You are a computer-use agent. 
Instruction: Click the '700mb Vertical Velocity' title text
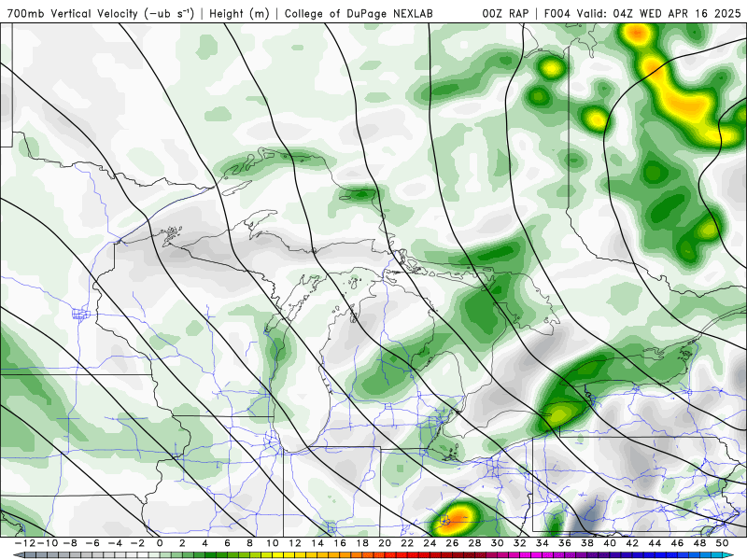coord(73,14)
